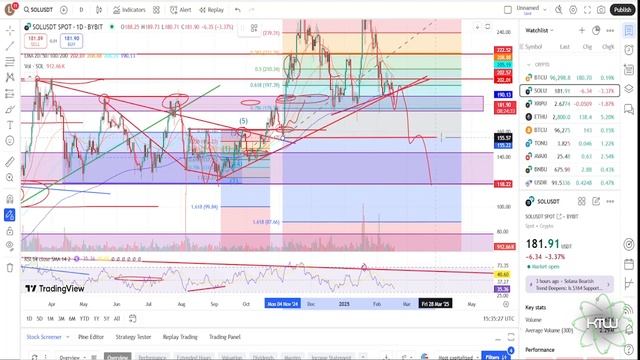The width and height of the screenshot is (640, 360).
Task: Toggle lock all drawings
Action: 10,231
